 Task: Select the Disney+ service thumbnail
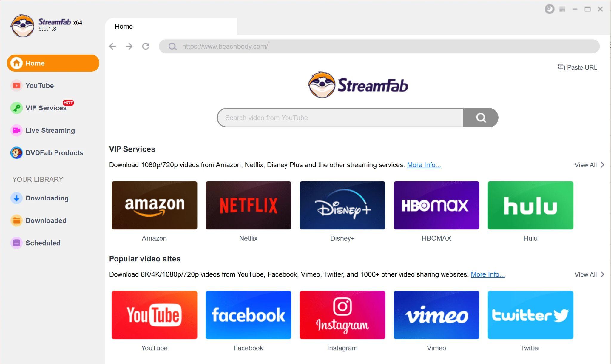pos(342,205)
